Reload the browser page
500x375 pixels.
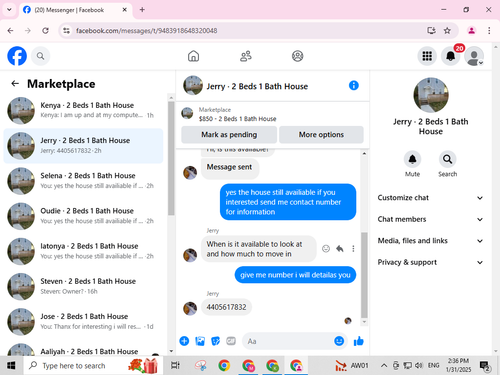pos(45,31)
